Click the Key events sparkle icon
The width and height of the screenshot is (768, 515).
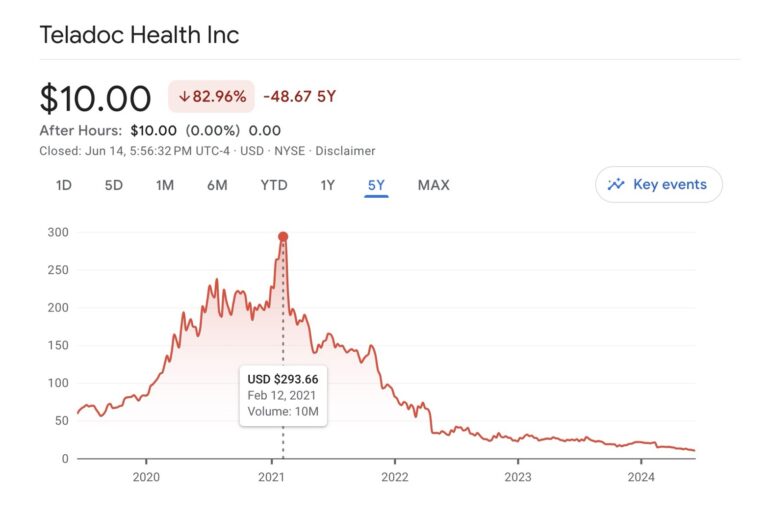616,184
